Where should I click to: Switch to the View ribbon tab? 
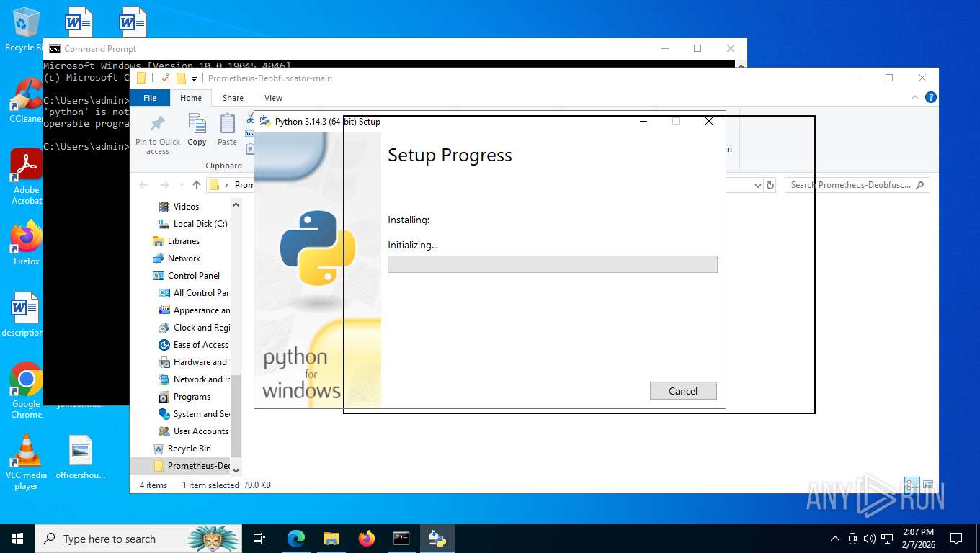click(273, 98)
